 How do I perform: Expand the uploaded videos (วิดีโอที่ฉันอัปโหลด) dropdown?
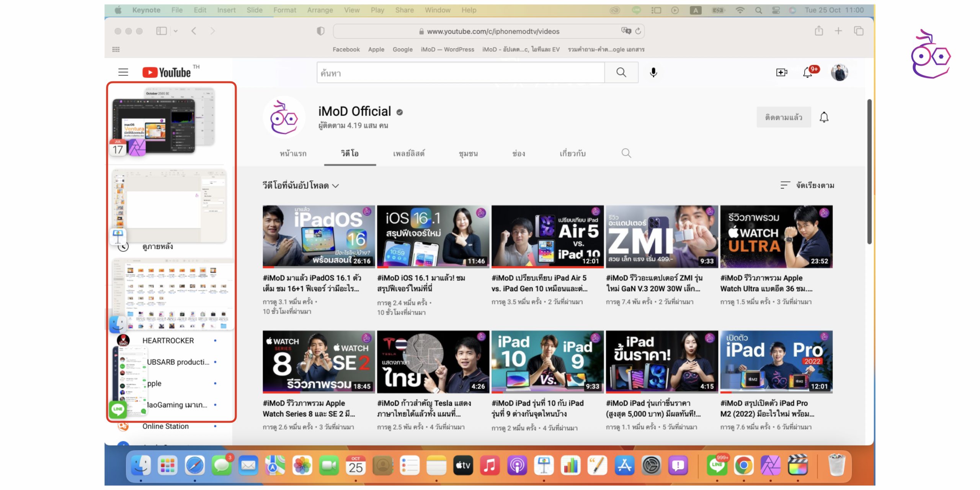(301, 186)
